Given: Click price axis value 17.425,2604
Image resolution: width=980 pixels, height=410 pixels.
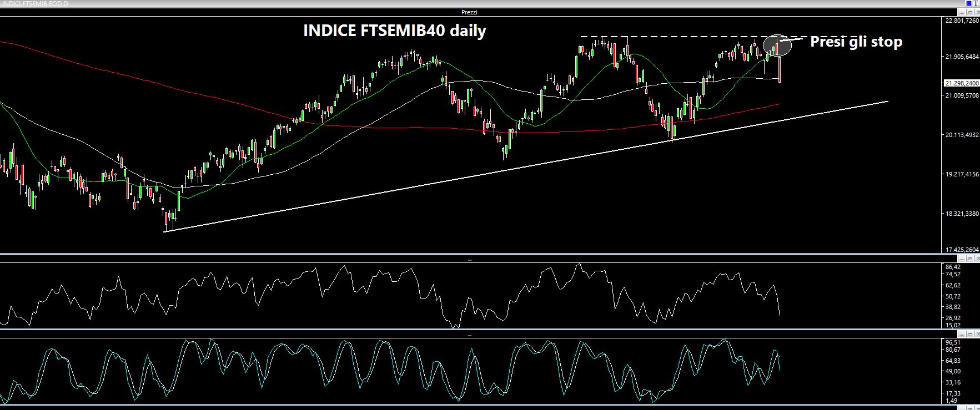Looking at the screenshot, I should pos(962,250).
